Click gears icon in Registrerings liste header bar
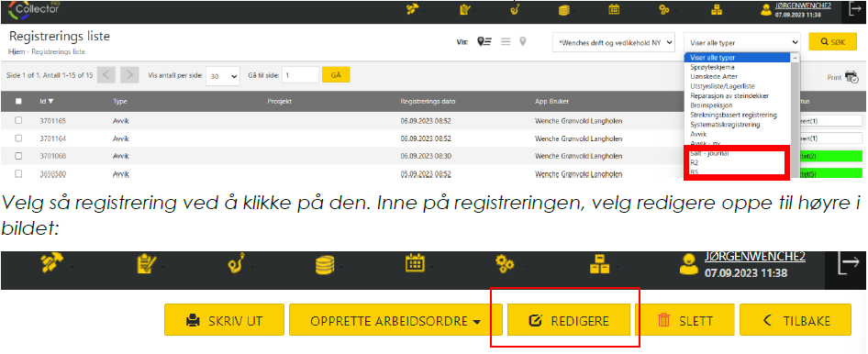The image size is (868, 354). point(663,9)
